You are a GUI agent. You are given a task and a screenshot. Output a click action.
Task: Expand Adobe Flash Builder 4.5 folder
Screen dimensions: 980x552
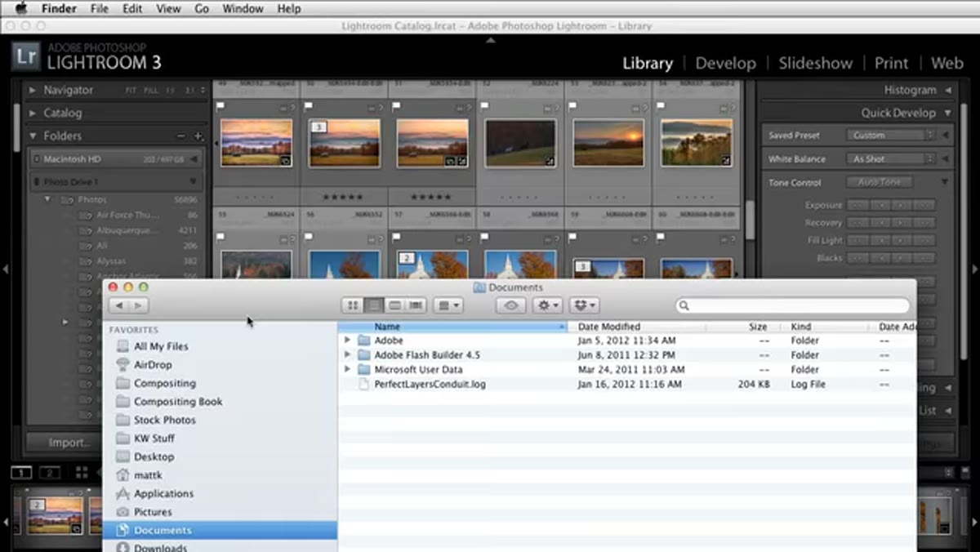pyautogui.click(x=348, y=355)
